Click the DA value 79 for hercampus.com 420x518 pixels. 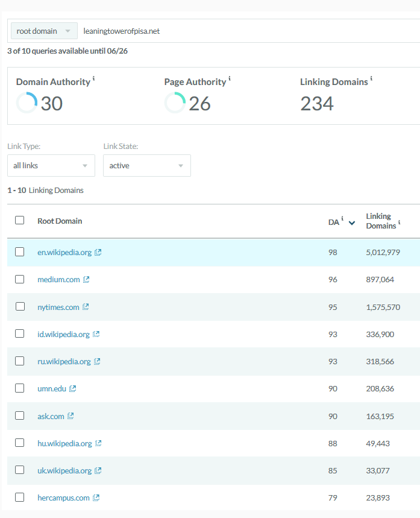click(333, 498)
